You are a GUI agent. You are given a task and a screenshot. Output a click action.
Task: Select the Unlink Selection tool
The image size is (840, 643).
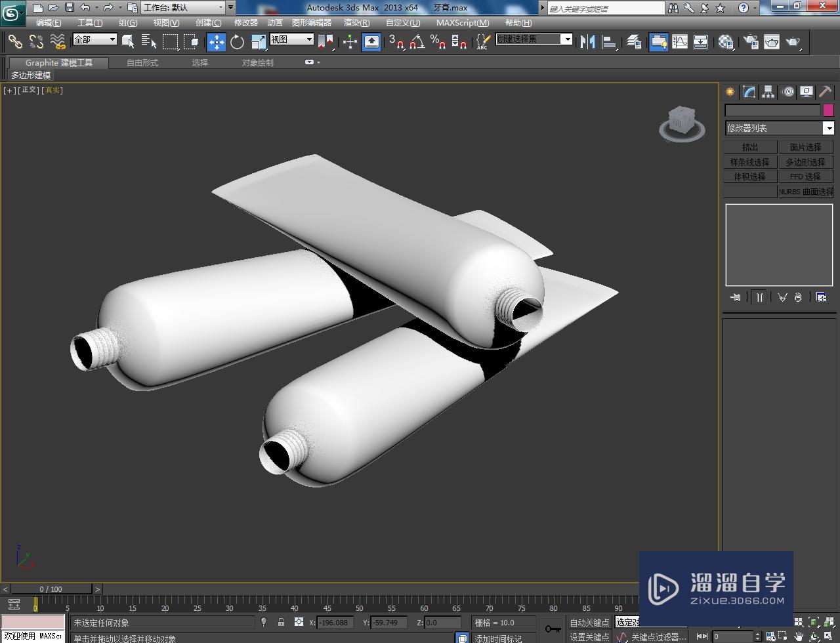(36, 42)
